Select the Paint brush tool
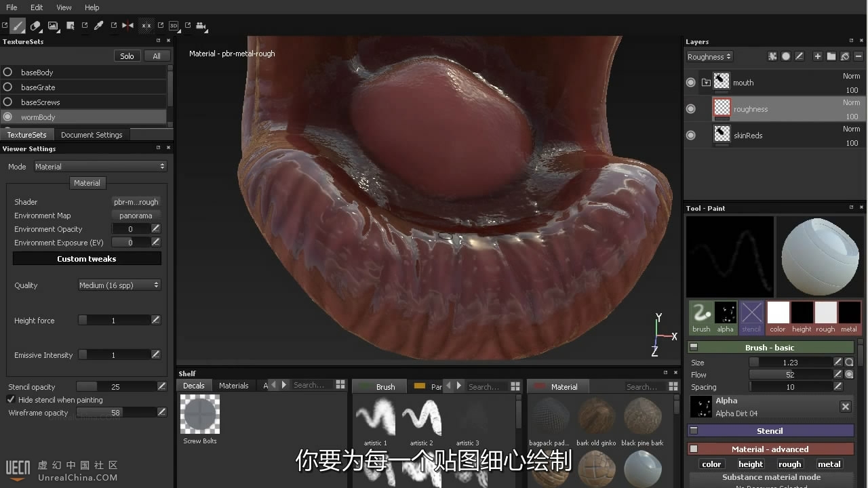Viewport: 868px width, 488px height. coord(18,26)
